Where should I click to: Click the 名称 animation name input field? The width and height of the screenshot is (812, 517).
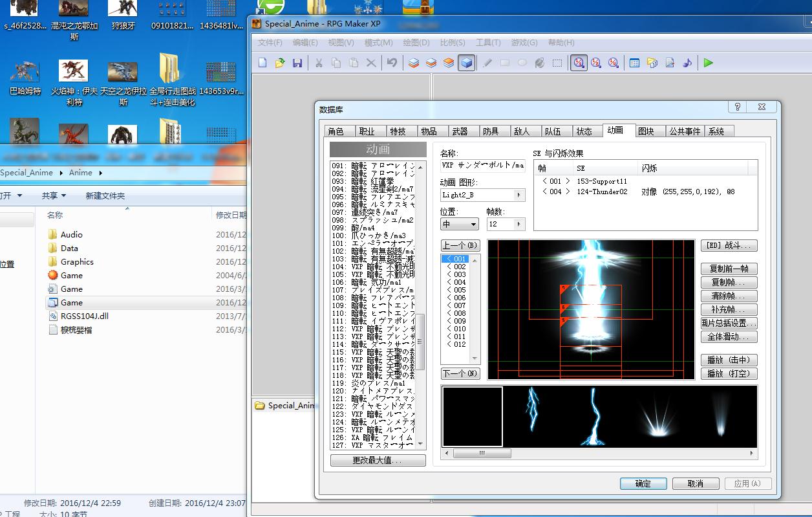[x=482, y=166]
